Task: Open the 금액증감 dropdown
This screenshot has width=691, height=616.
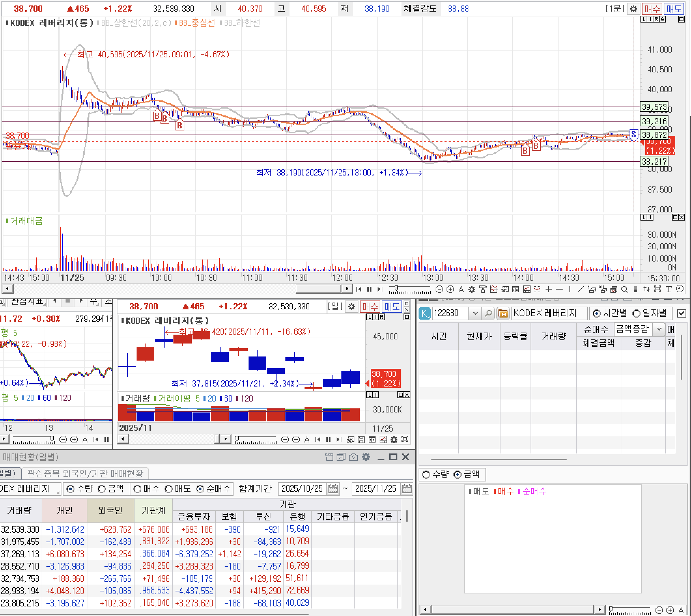Action: coord(659,329)
